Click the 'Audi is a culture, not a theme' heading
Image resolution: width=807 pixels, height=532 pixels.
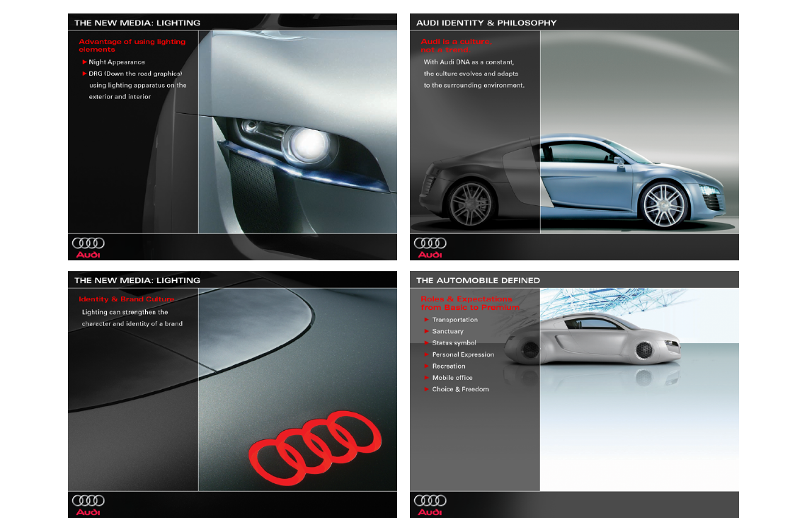click(454, 45)
